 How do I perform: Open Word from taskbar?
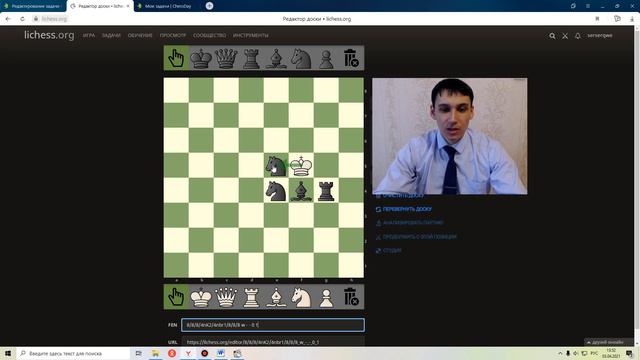[x=221, y=353]
